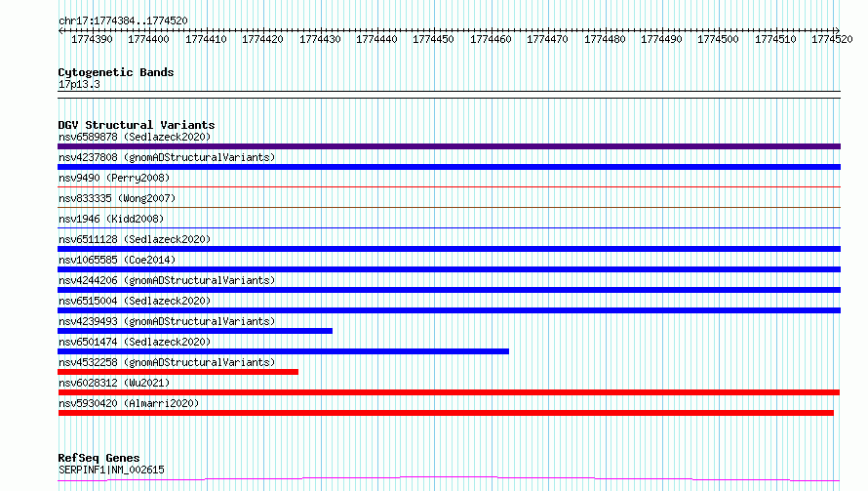Click the red nsv5930420 variant bar
The height and width of the screenshot is (491, 868).
tap(446, 413)
